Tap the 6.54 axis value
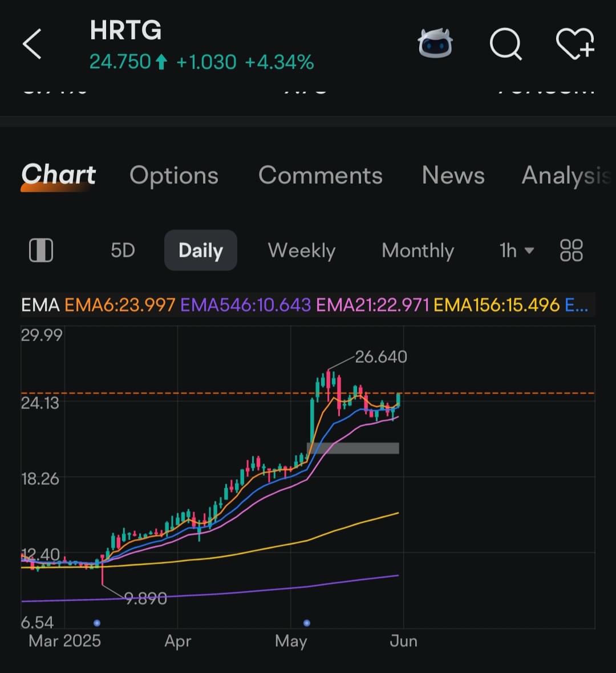The height and width of the screenshot is (673, 616). [37, 622]
